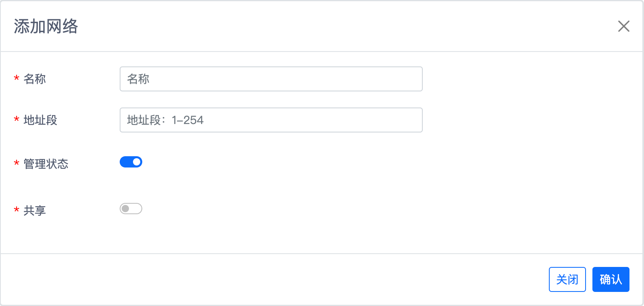Click the 名称 field label
This screenshot has width=644, height=306.
(x=35, y=79)
